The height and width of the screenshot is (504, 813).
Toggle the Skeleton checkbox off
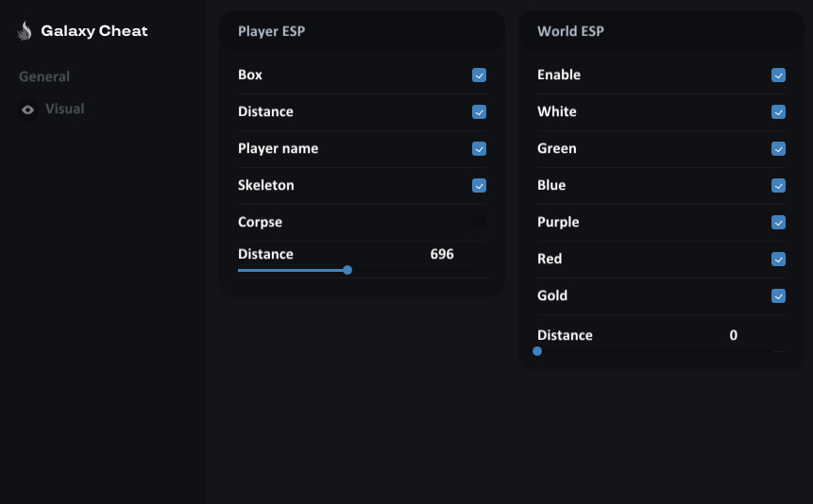[x=479, y=186]
